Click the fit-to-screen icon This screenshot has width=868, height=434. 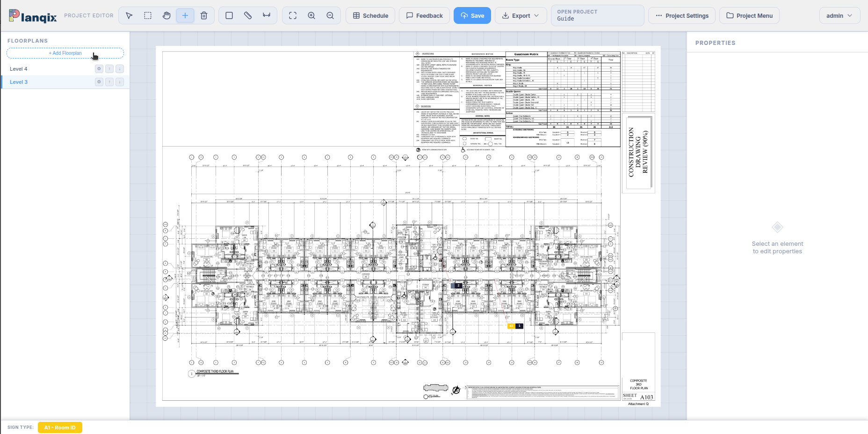point(293,15)
